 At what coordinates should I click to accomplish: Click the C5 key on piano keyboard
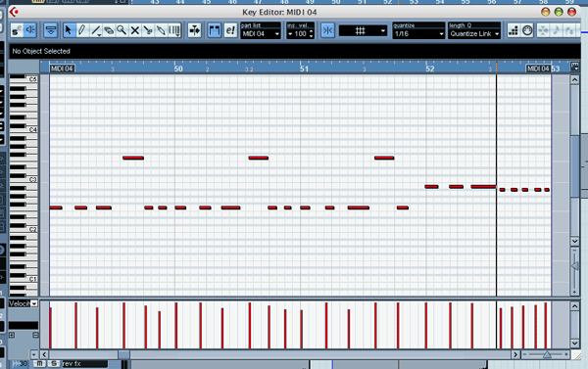[x=24, y=79]
